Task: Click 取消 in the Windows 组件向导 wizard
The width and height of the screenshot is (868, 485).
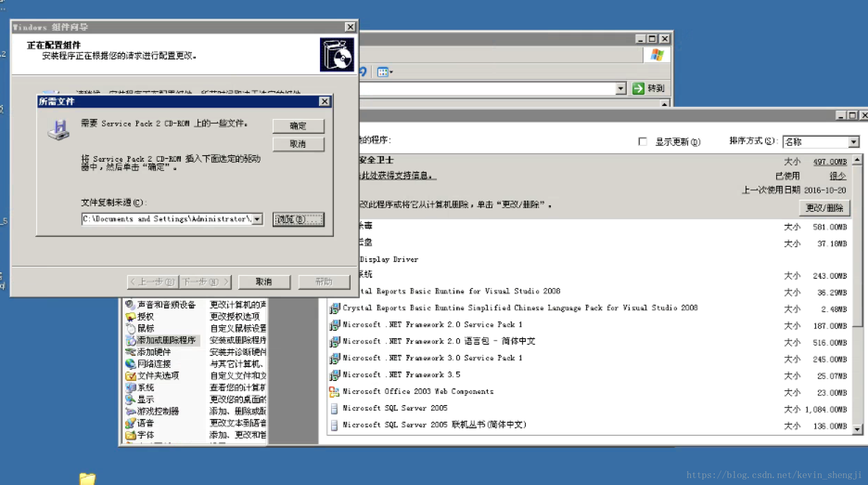Action: (264, 282)
